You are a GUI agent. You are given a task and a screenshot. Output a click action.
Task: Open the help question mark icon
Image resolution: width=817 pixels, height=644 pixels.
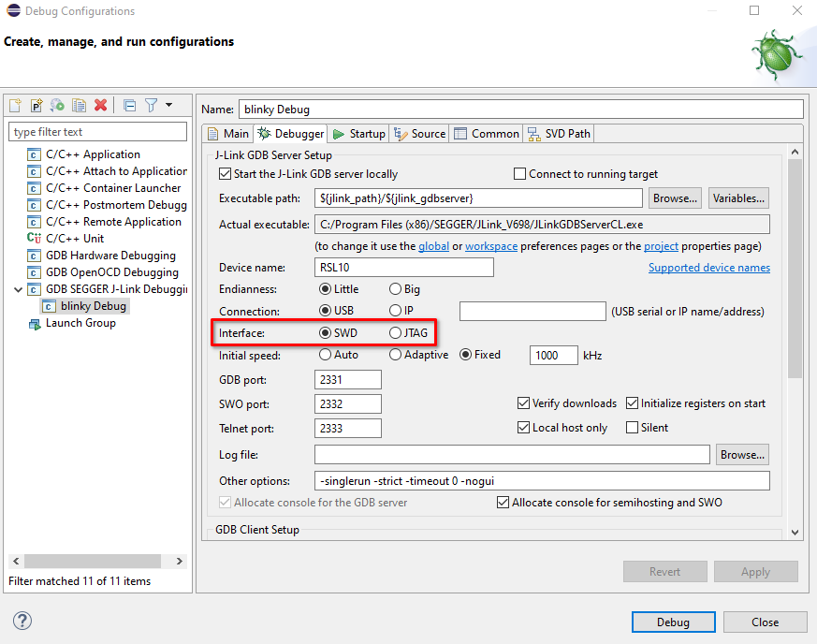tap(22, 622)
